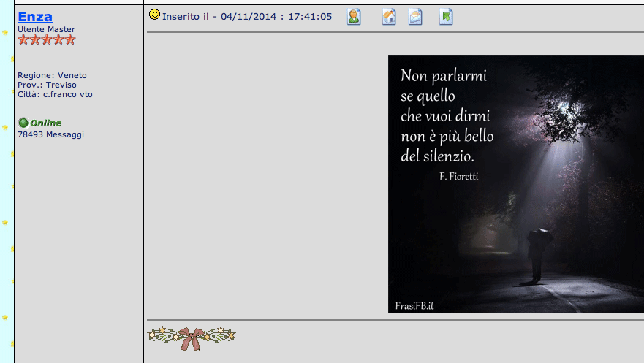Click the smiley face post icon
Image resolution: width=644 pixels, height=363 pixels.
154,15
